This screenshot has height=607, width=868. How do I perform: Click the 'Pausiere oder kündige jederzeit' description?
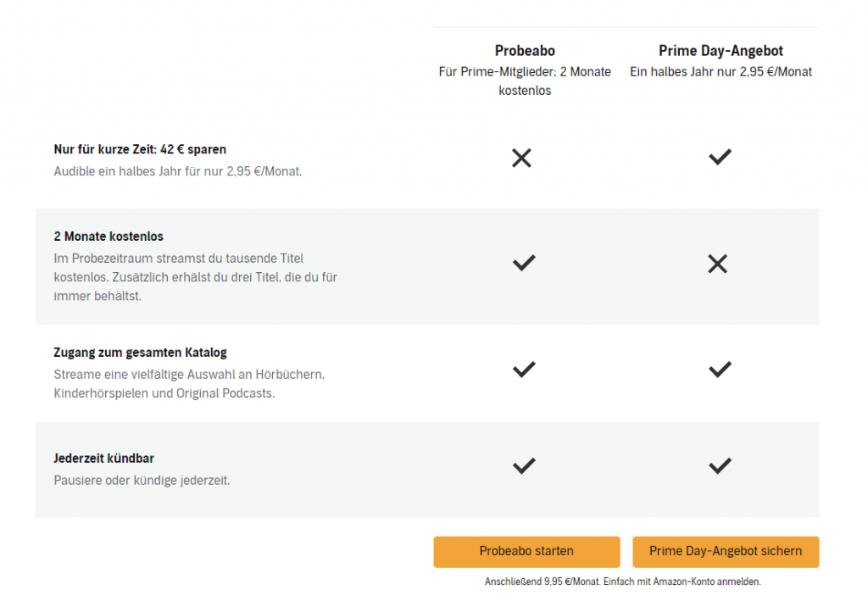point(142,480)
